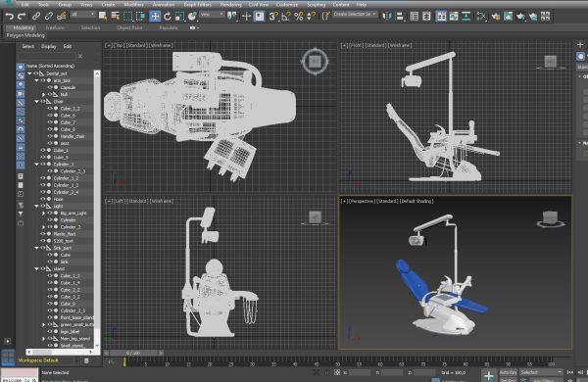Select the Bind to Space Warp tool
588x382 pixels.
pyautogui.click(x=61, y=16)
